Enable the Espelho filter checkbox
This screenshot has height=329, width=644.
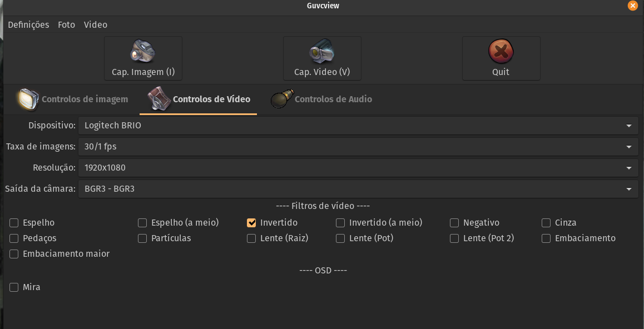pyautogui.click(x=14, y=223)
